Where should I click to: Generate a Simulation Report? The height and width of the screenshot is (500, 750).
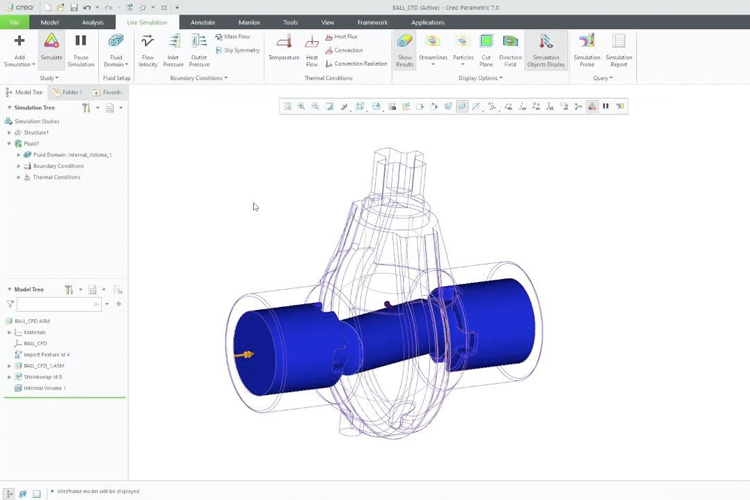619,47
